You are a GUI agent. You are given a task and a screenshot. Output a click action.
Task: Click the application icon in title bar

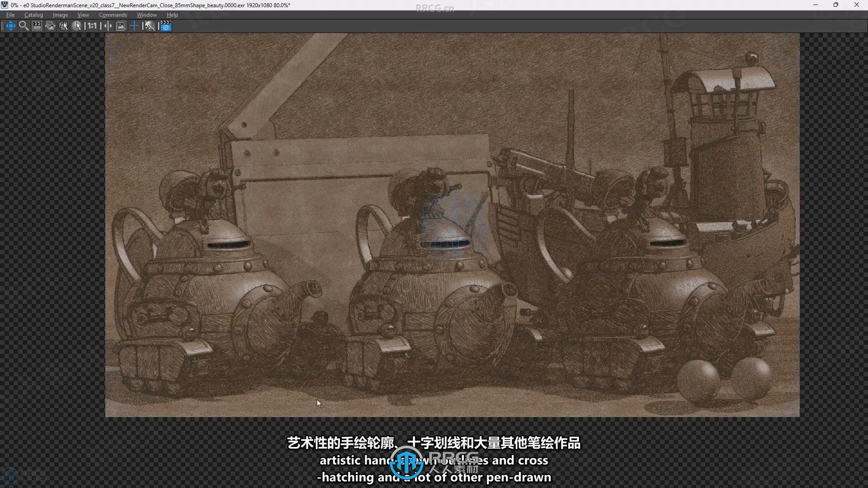pyautogui.click(x=5, y=5)
